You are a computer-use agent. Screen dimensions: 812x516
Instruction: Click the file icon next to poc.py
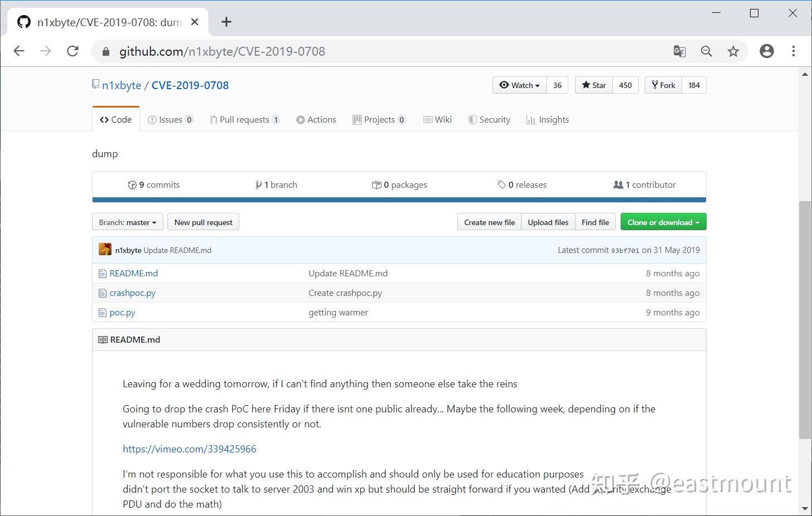coord(102,313)
